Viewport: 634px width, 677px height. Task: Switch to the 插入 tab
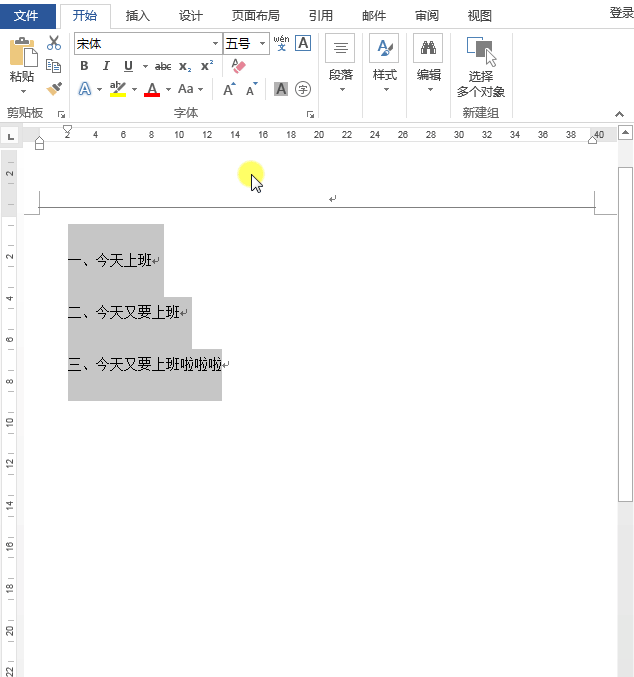click(x=137, y=16)
